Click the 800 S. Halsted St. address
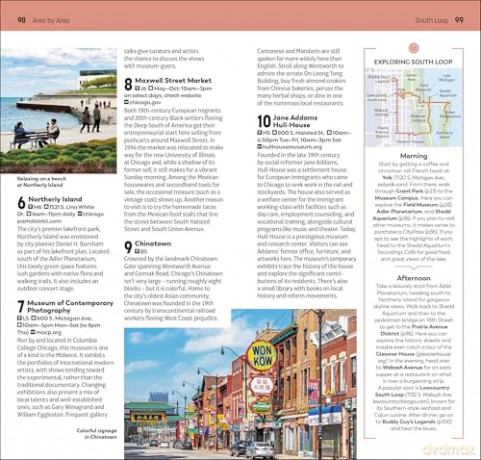 (301, 133)
